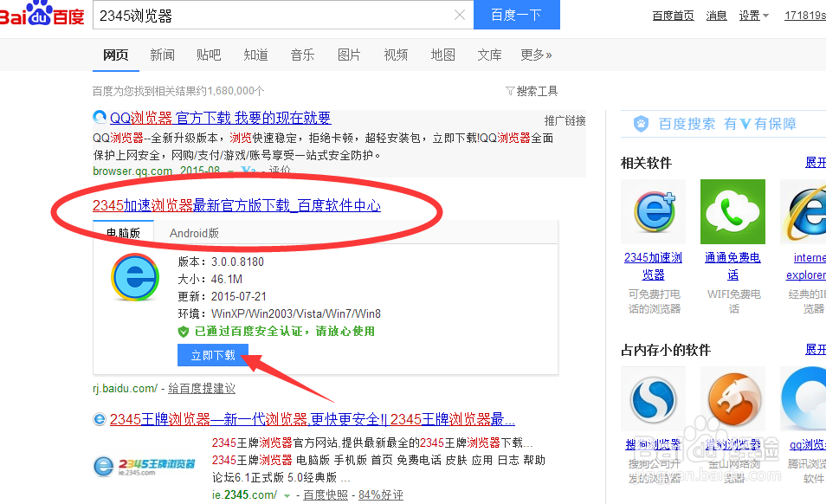Click the Baidu logo
Image resolution: width=826 pixels, height=504 pixels.
(x=42, y=14)
